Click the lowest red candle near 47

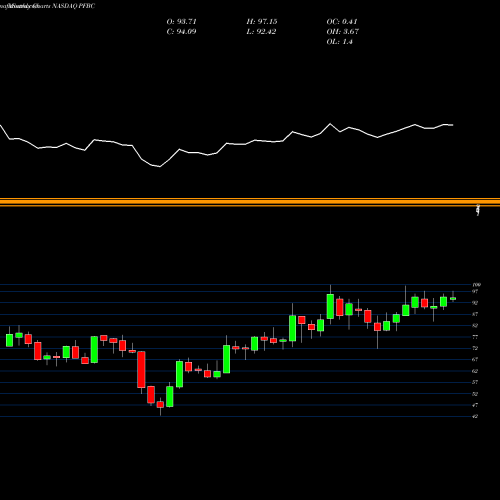tap(160, 404)
